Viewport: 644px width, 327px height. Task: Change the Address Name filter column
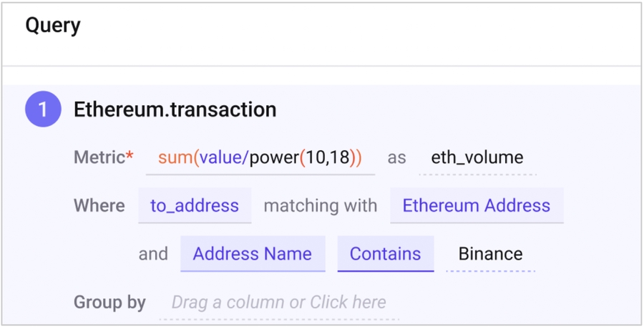(x=253, y=254)
